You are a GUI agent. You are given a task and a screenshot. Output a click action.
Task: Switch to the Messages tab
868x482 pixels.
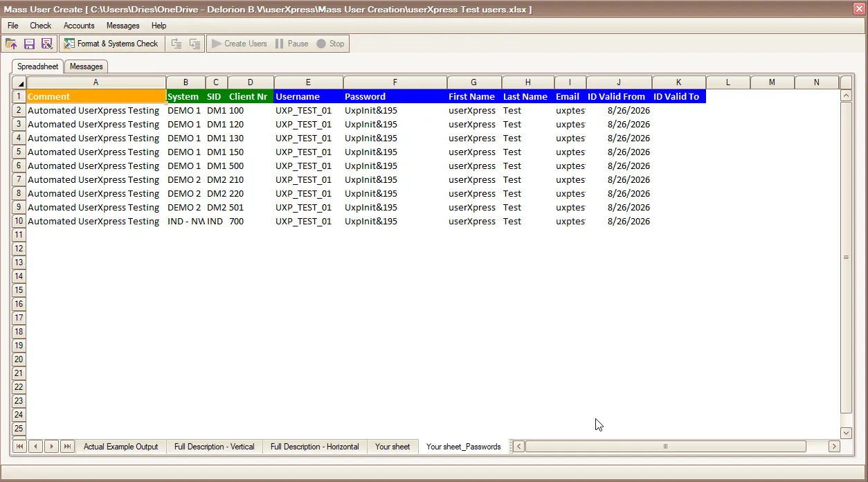(x=87, y=66)
